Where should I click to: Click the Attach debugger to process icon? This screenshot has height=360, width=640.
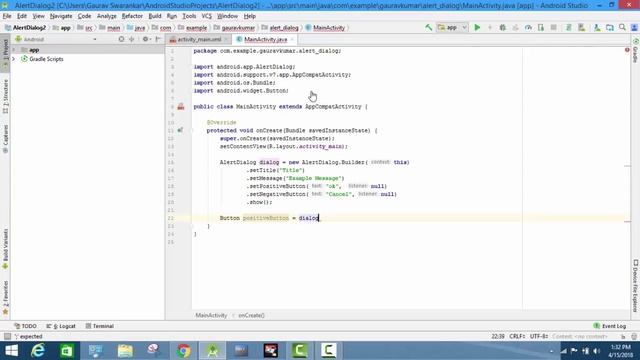541,27
